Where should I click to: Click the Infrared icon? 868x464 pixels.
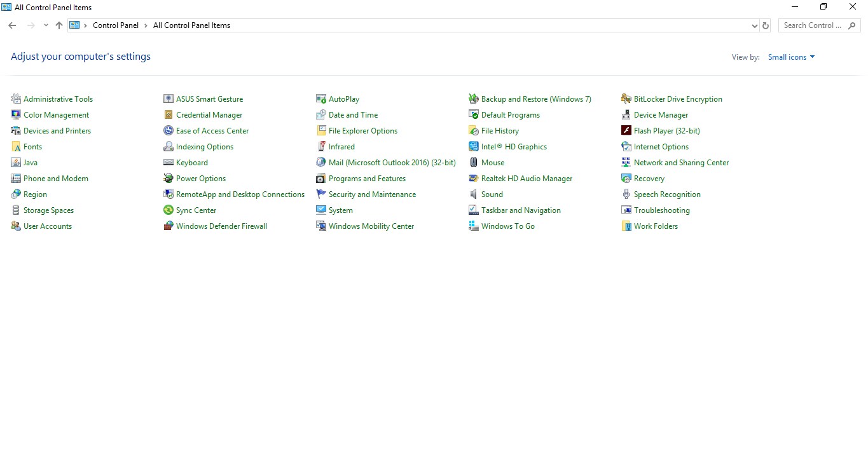point(321,146)
